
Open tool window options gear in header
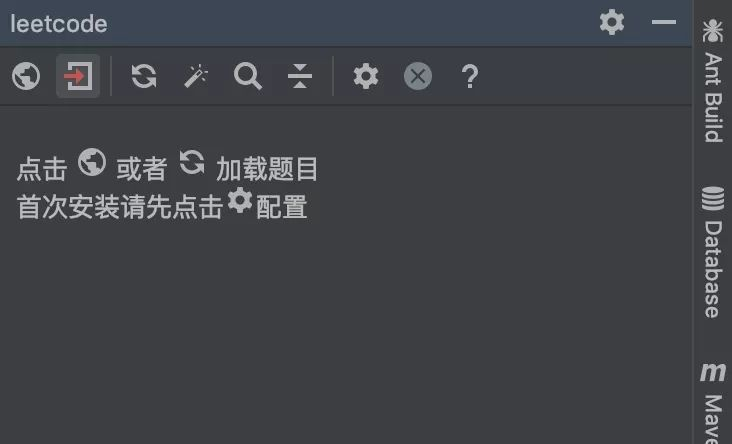coord(612,22)
